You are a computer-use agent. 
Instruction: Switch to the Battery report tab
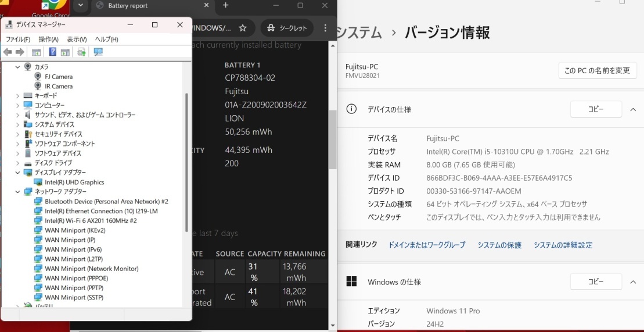(x=151, y=6)
